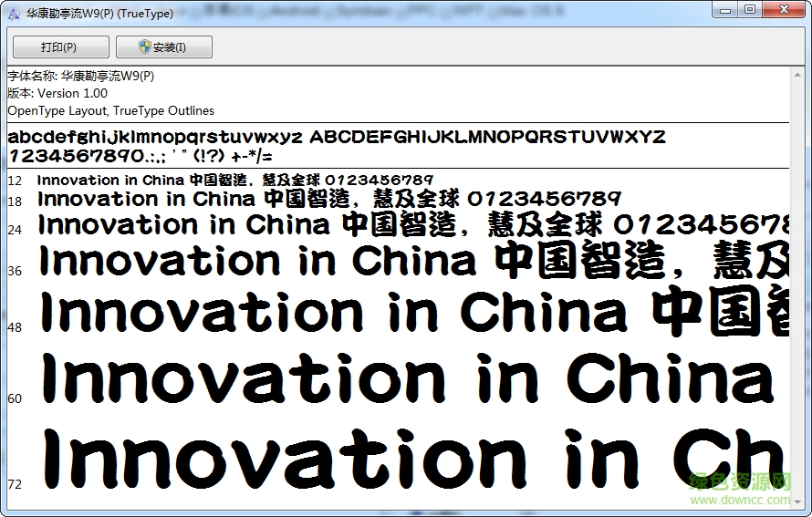Viewport: 812px width, 517px height.
Task: Click the size 18 sample label
Action: [x=15, y=202]
